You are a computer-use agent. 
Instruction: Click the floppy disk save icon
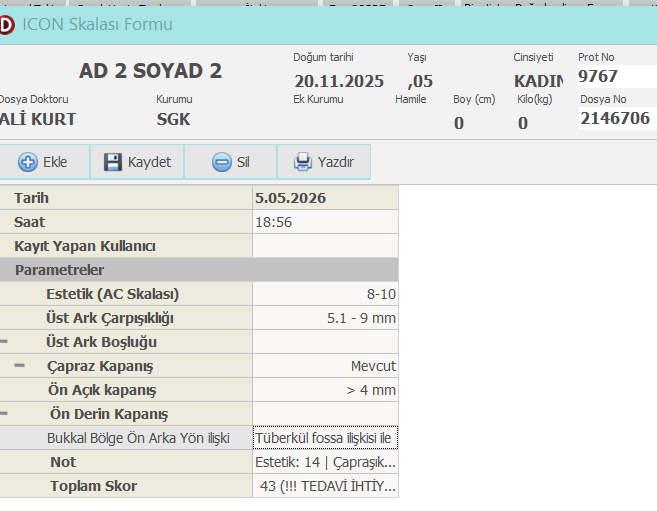113,162
